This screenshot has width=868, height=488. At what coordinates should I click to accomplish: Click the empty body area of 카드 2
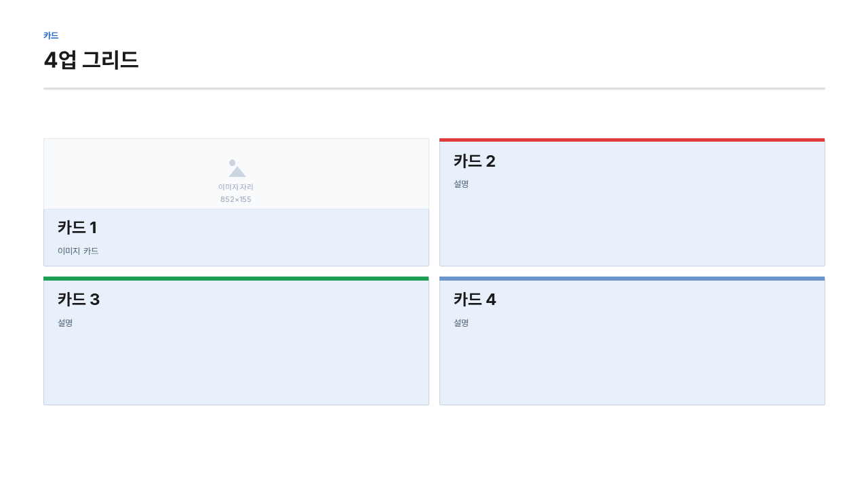click(632, 227)
